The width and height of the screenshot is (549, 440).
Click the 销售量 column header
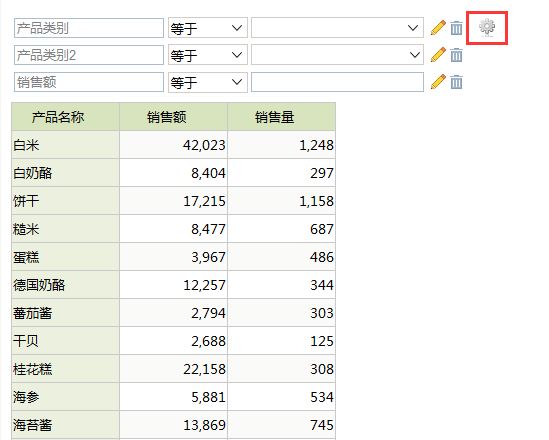(x=282, y=117)
